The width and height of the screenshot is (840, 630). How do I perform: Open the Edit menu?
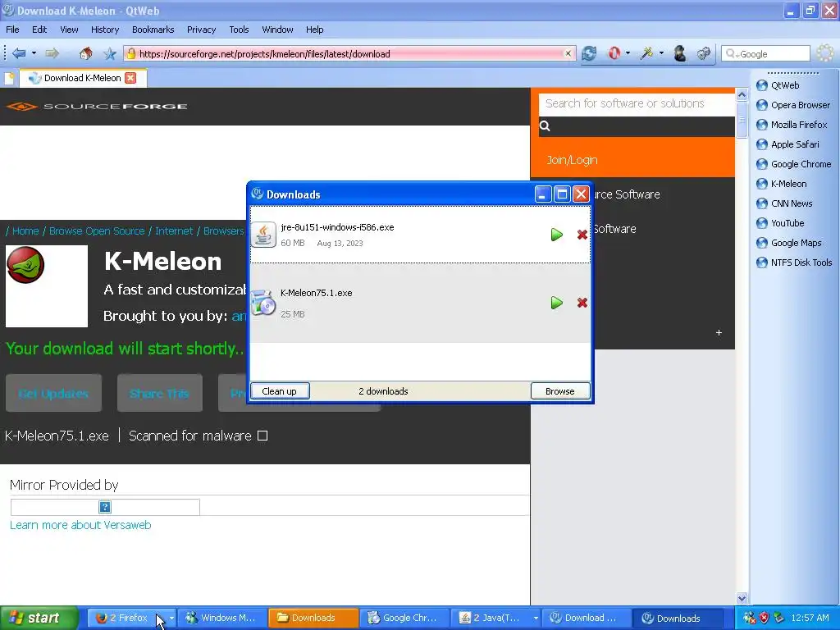pos(39,30)
